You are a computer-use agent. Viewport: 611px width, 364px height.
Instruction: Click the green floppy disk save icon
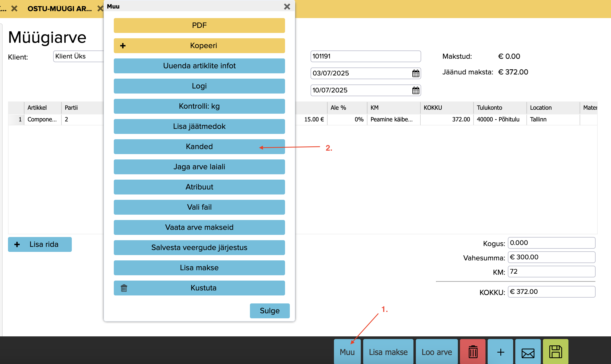pos(555,352)
